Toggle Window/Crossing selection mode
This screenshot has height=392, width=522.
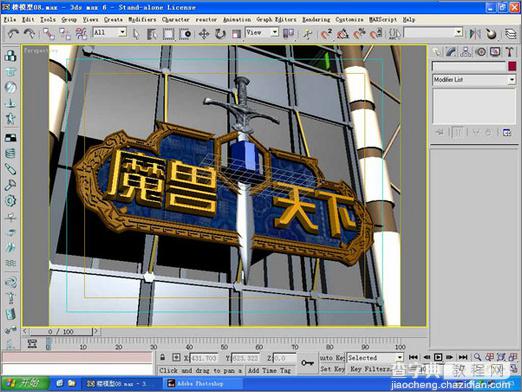pyautogui.click(x=185, y=34)
